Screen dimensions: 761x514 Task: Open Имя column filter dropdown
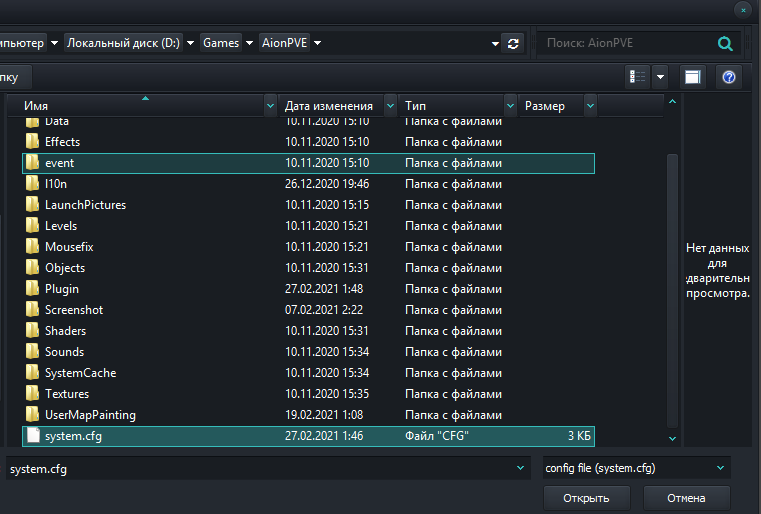pos(270,106)
